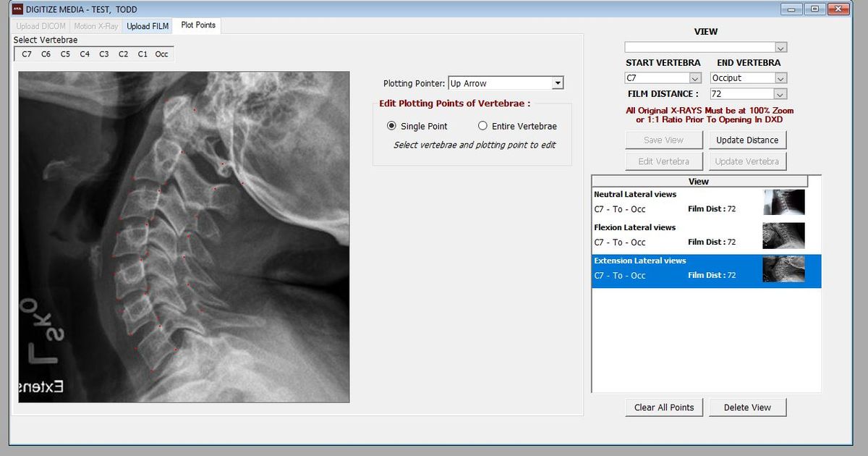Open the Film Distance dropdown
Screen dimensions: 868x456
780,94
